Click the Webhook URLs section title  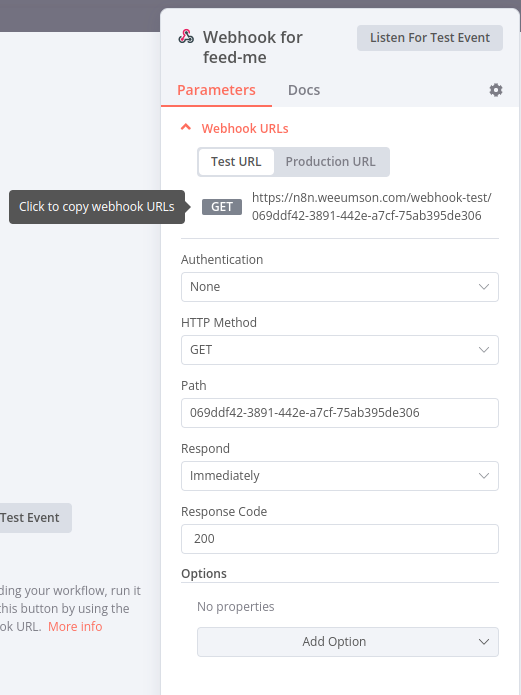(245, 129)
